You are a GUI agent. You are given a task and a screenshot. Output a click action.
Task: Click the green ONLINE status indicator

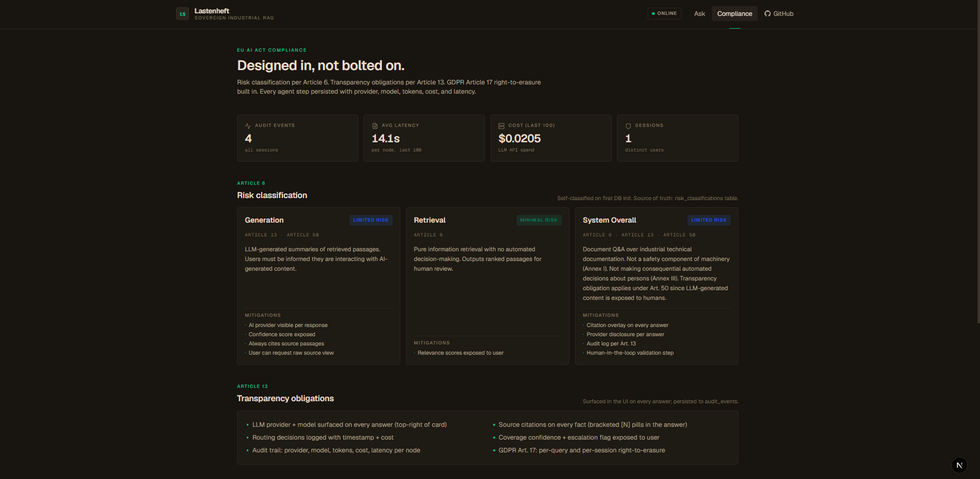pos(664,13)
